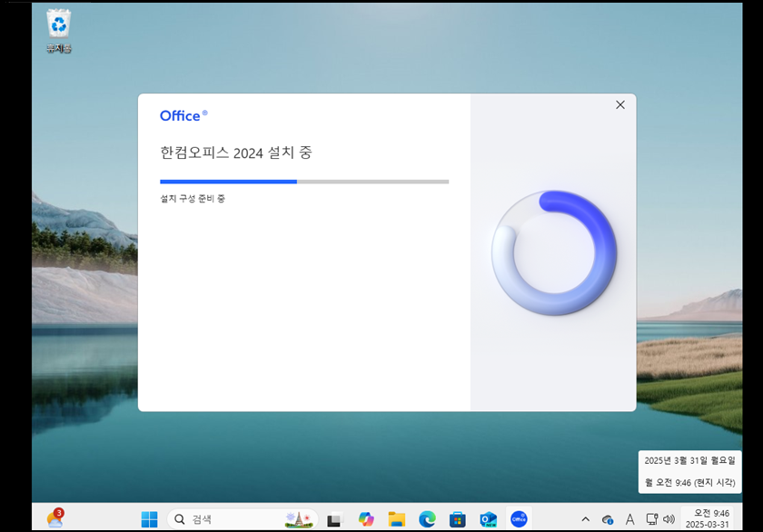Viewport: 763px width, 532px height.
Task: Open Task View on the taskbar
Action: point(334,519)
